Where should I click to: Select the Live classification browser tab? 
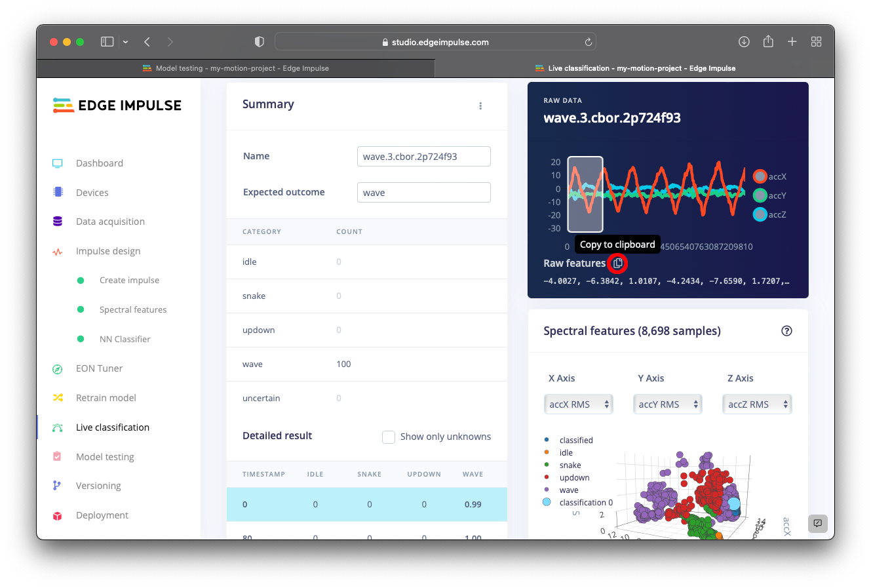tap(635, 68)
